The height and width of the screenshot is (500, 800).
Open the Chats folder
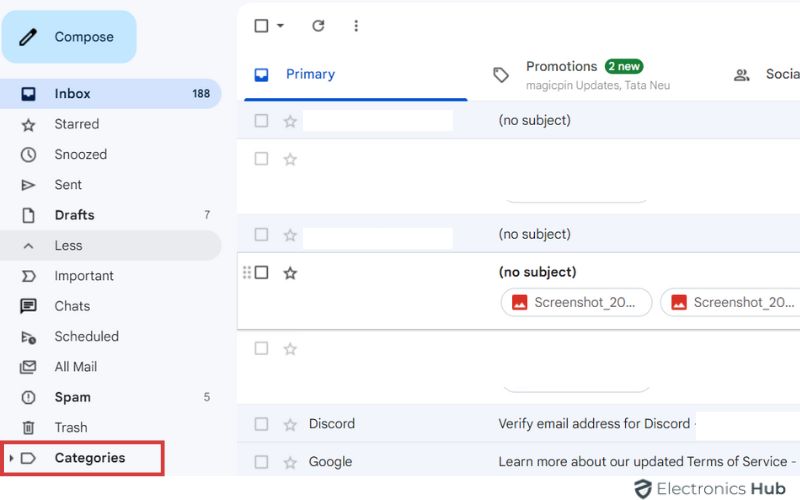[72, 306]
